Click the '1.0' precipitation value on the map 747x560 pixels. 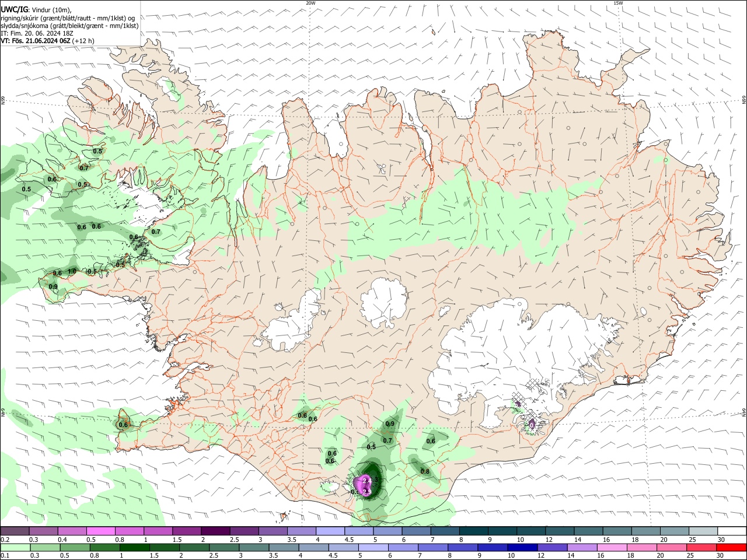point(72,271)
